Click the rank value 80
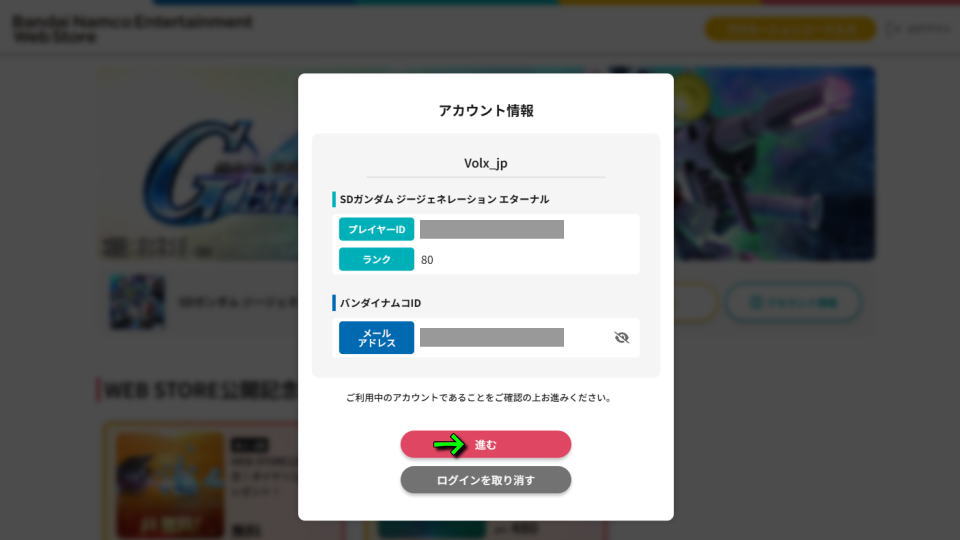The width and height of the screenshot is (960, 540). point(427,260)
